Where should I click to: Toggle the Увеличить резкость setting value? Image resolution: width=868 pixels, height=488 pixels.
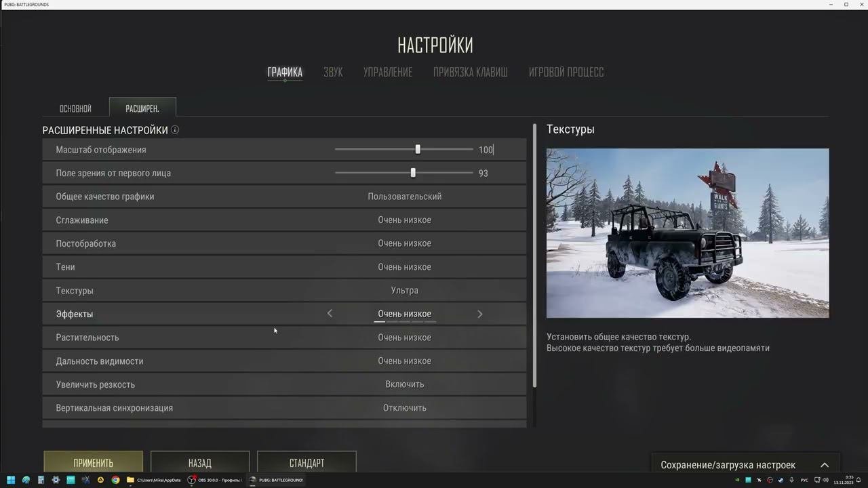click(x=405, y=384)
